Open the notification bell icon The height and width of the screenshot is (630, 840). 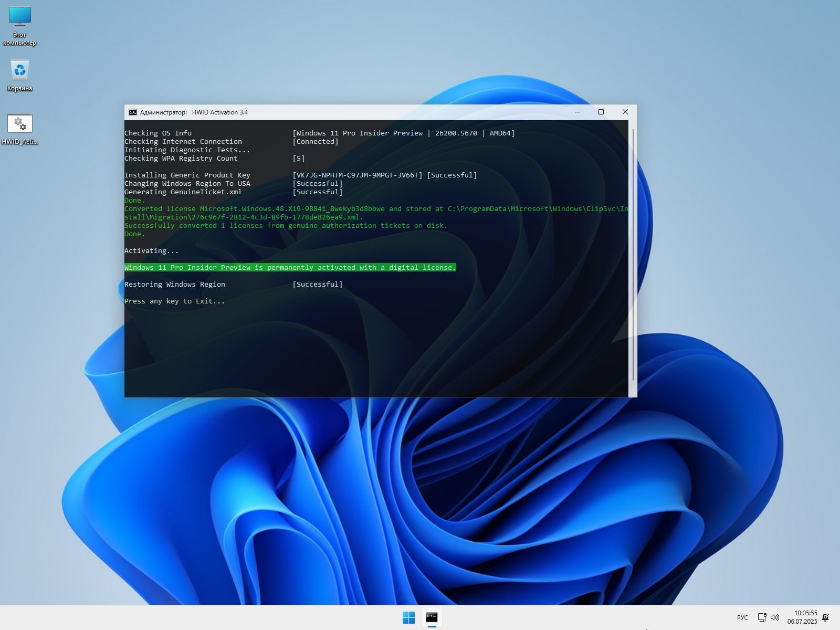[826, 617]
